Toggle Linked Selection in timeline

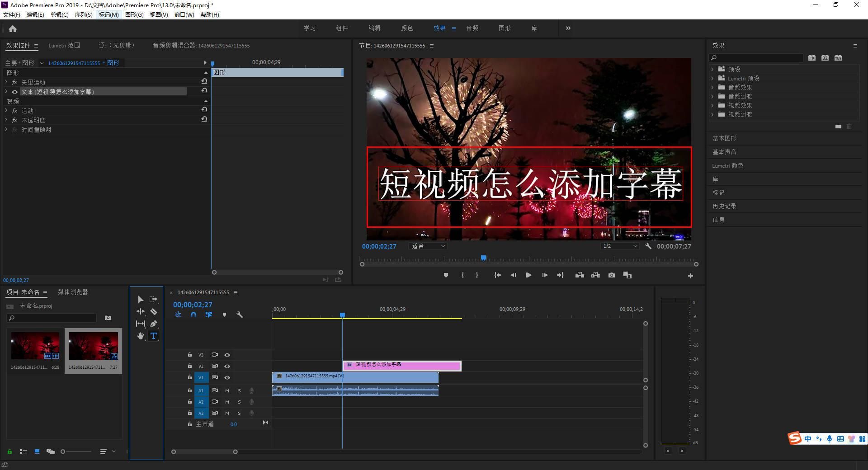(208, 315)
